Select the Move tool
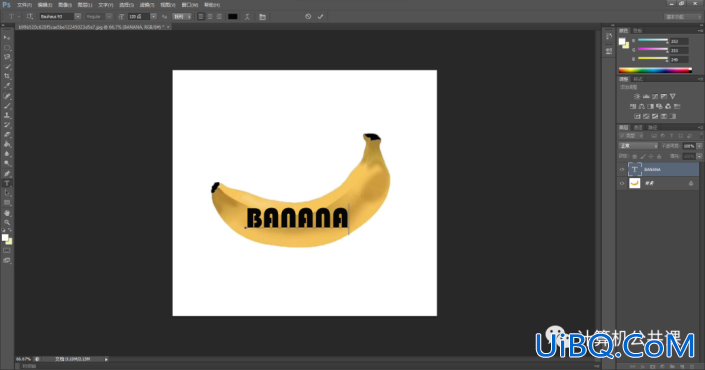 [x=7, y=37]
